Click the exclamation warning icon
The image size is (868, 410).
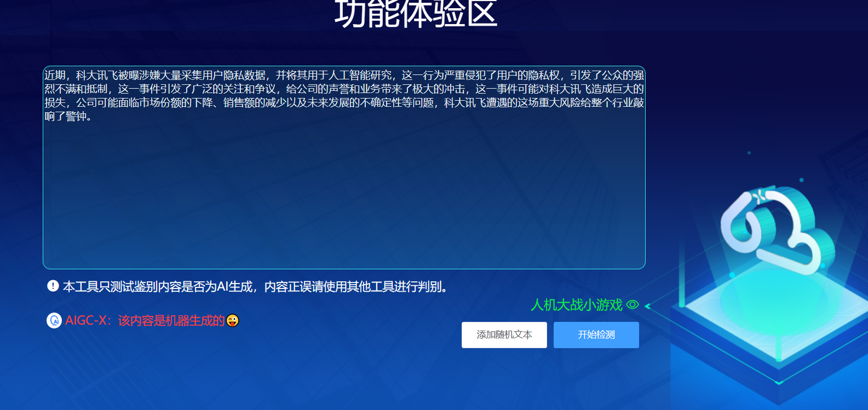tap(53, 286)
